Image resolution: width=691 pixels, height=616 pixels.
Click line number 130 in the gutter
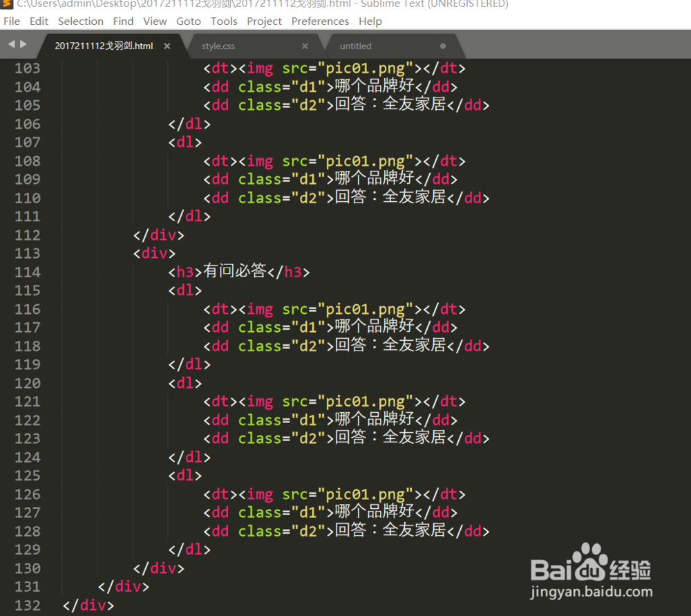28,568
